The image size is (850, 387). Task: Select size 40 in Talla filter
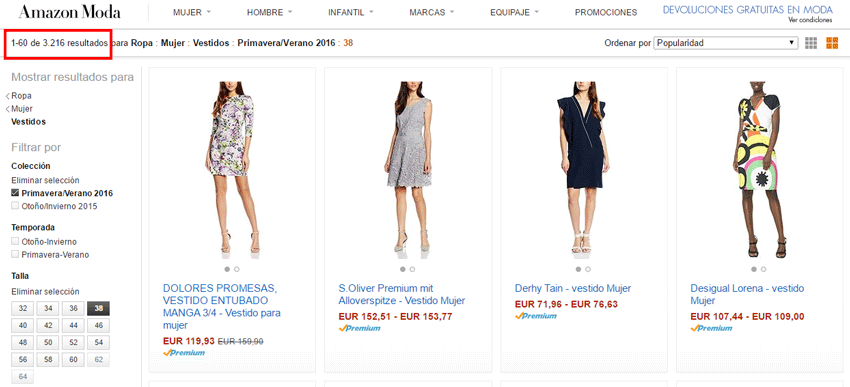click(23, 325)
